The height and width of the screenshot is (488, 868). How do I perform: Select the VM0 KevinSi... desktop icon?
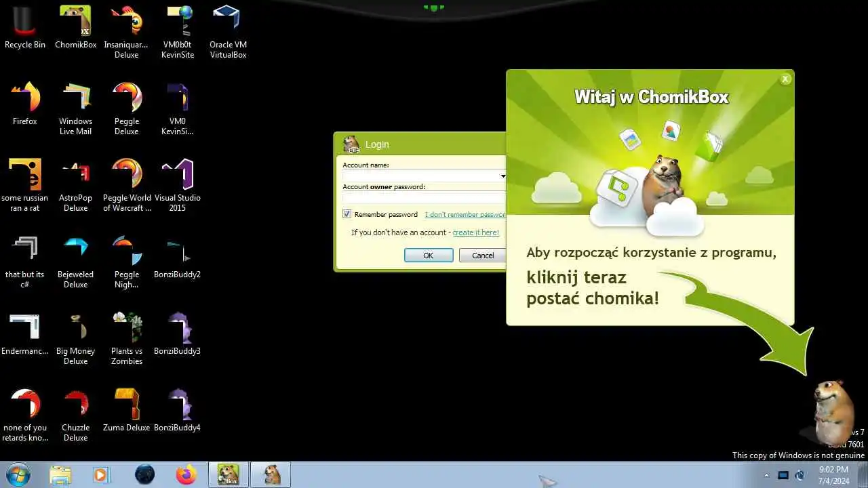point(178,109)
